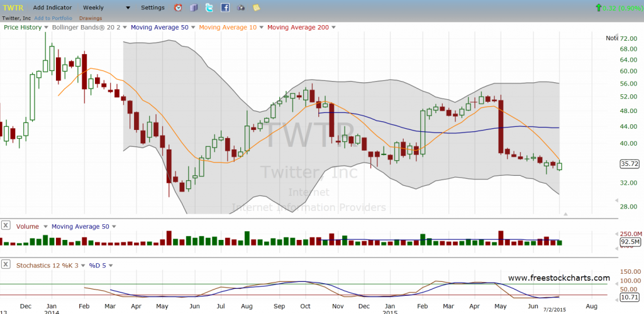Click the current price tag 35.72
This screenshot has height=314, width=644.
click(x=629, y=164)
